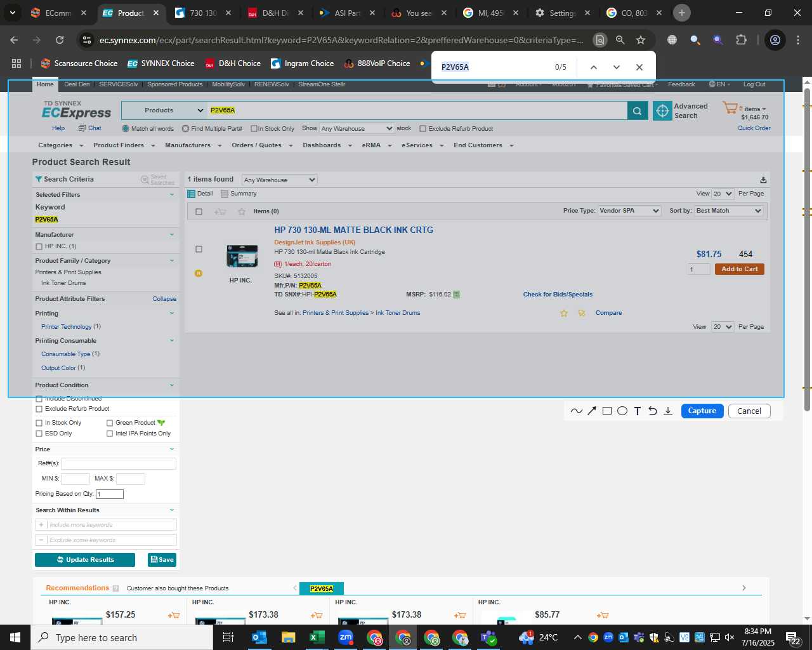Collapse the Search Within Results section
Image resolution: width=812 pixels, height=650 pixels.
[171, 510]
